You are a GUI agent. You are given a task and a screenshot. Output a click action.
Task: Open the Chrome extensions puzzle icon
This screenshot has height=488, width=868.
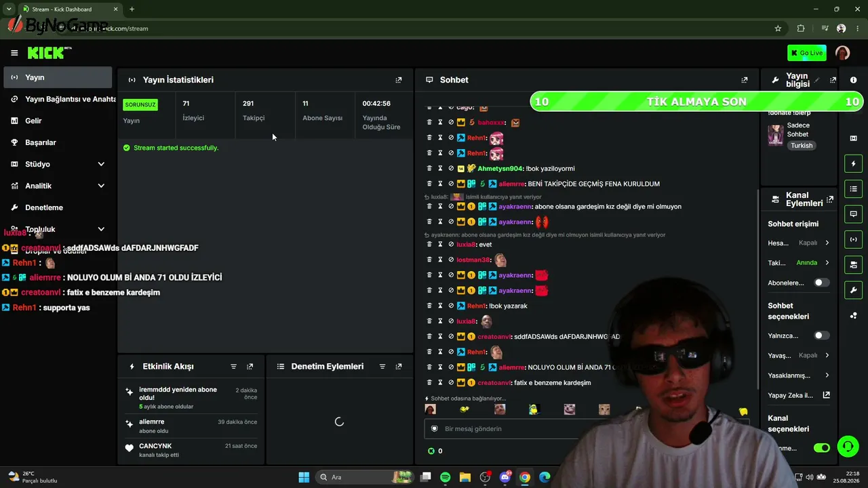tap(801, 28)
